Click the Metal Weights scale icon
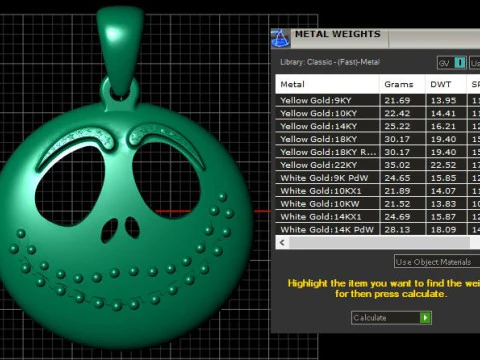Viewport: 480px width, 360px height. pyautogui.click(x=280, y=38)
